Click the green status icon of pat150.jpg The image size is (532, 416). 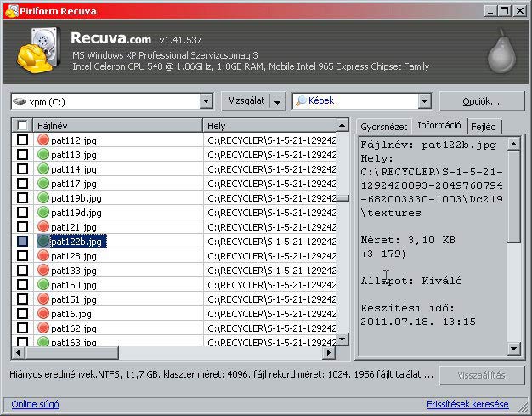click(43, 285)
